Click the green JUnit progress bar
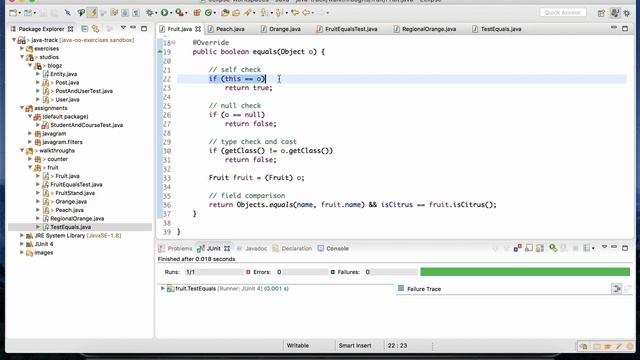Screen dimensions: 640x360 525,272
